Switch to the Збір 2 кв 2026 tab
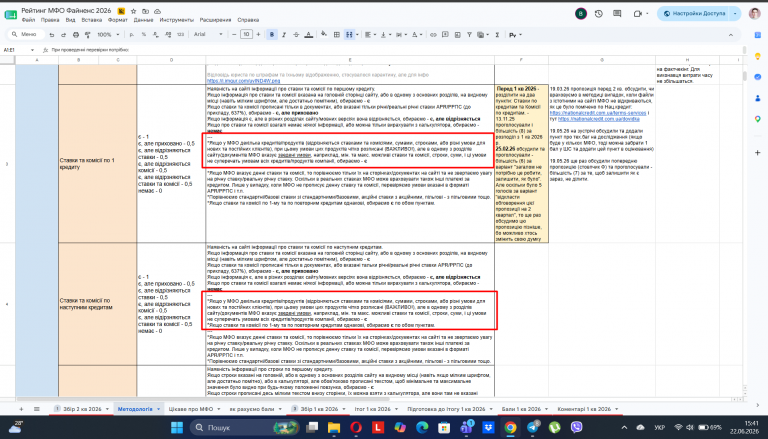Image resolution: width=768 pixels, height=439 pixels. click(82, 409)
